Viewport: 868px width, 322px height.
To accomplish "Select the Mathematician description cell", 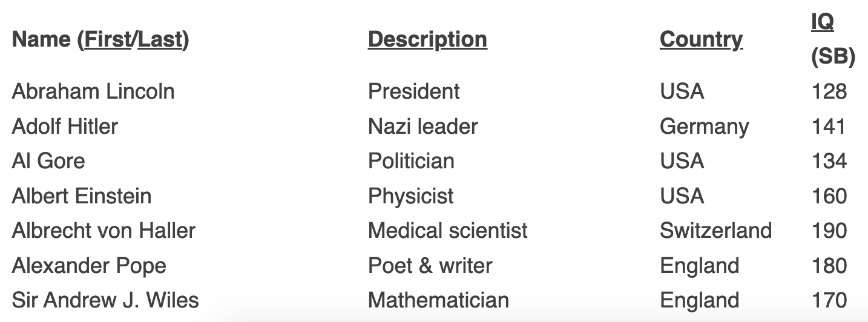I will [438, 300].
